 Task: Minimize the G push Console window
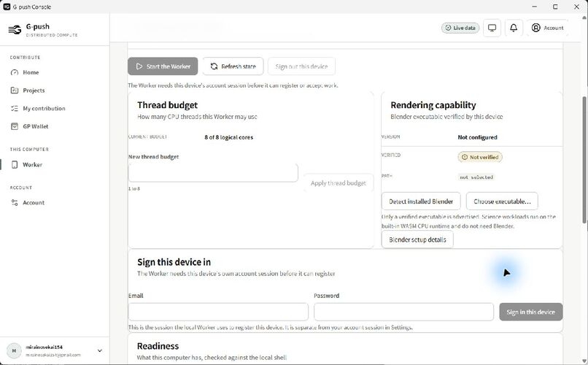pos(534,7)
